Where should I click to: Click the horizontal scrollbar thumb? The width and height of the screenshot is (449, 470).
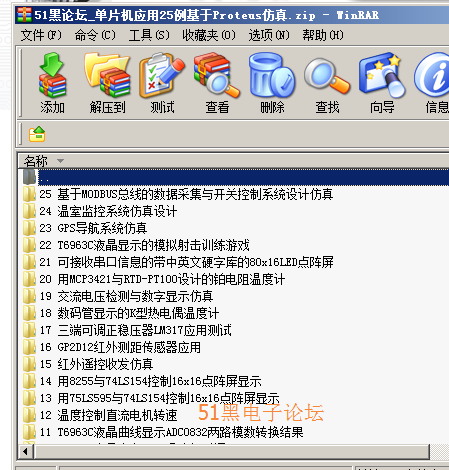tap(231, 452)
